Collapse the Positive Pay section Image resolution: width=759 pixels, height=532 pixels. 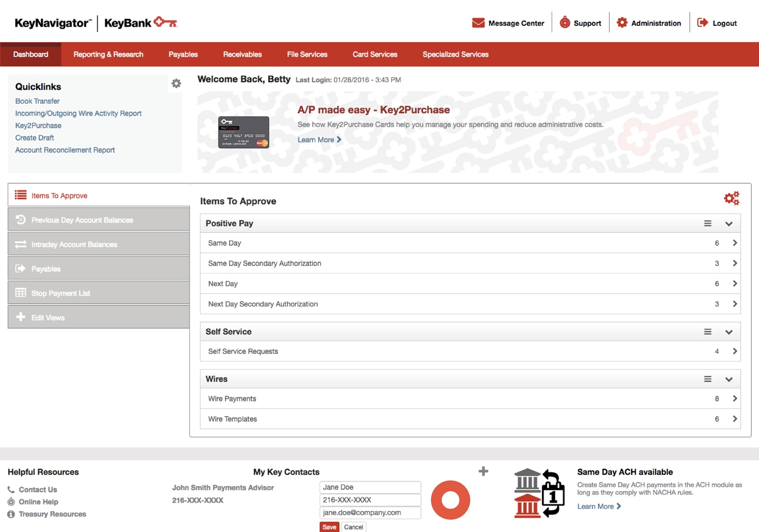(729, 224)
